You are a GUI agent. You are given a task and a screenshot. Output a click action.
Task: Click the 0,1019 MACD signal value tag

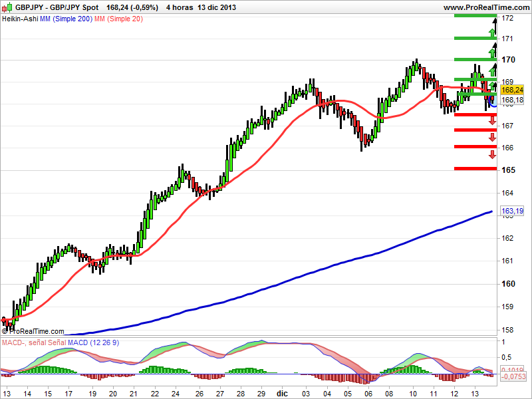point(513,370)
